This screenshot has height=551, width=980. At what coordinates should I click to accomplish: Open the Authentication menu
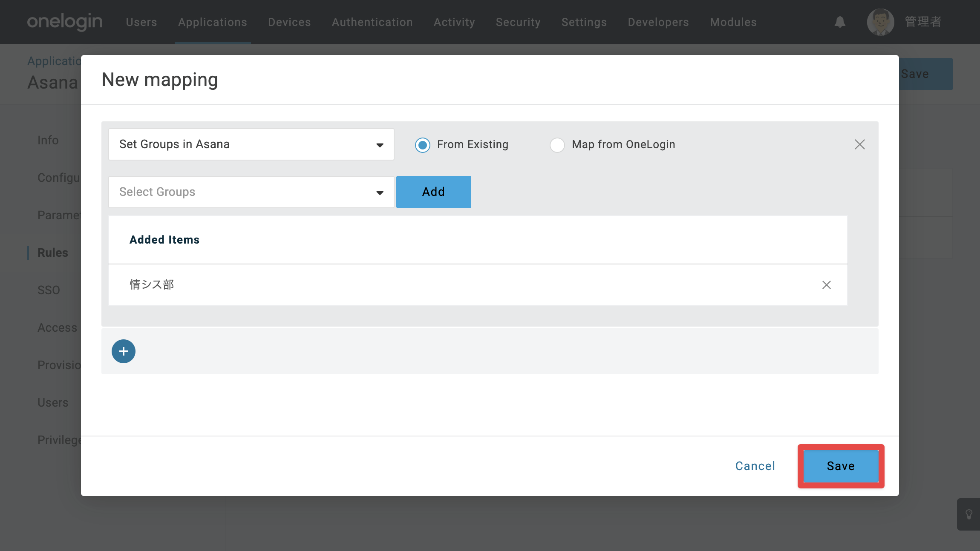point(372,22)
